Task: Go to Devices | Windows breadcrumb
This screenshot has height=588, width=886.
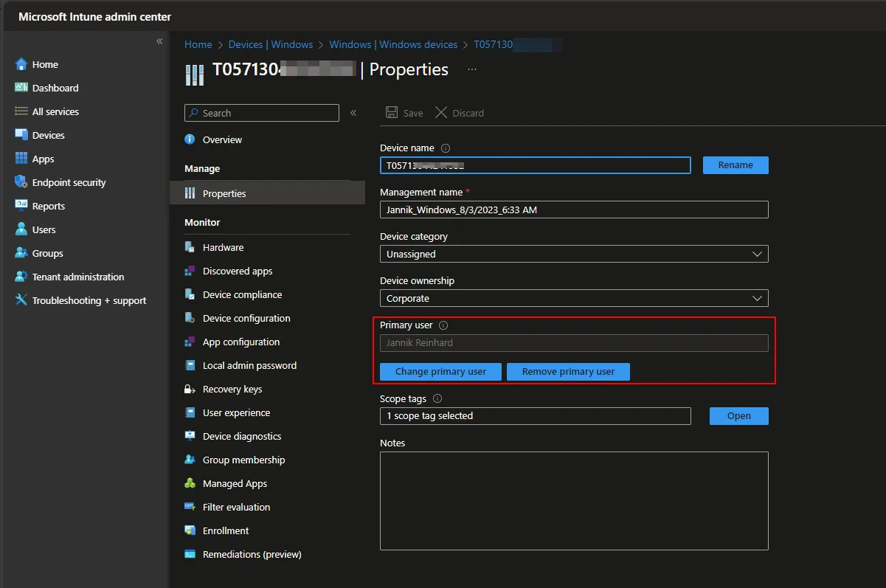Action: (x=271, y=44)
